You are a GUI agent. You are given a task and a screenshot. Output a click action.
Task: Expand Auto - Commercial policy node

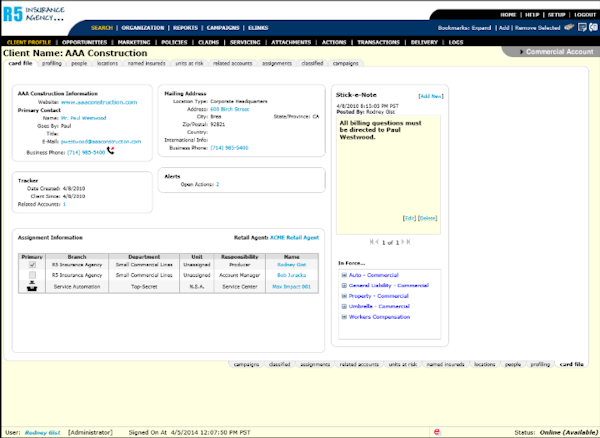click(344, 275)
